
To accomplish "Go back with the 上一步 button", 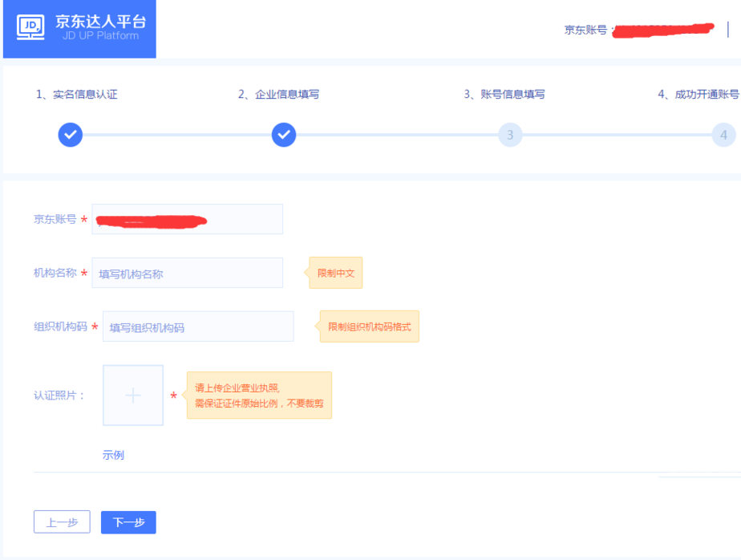I will pyautogui.click(x=62, y=522).
